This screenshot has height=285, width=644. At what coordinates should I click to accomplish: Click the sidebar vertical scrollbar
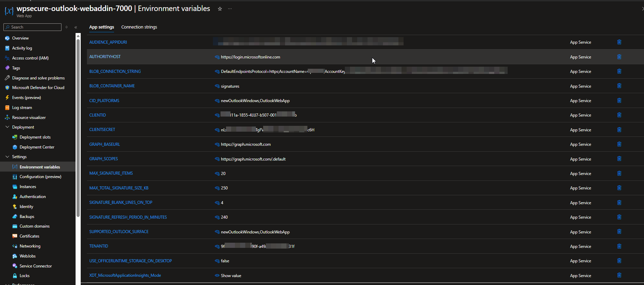(x=78, y=127)
